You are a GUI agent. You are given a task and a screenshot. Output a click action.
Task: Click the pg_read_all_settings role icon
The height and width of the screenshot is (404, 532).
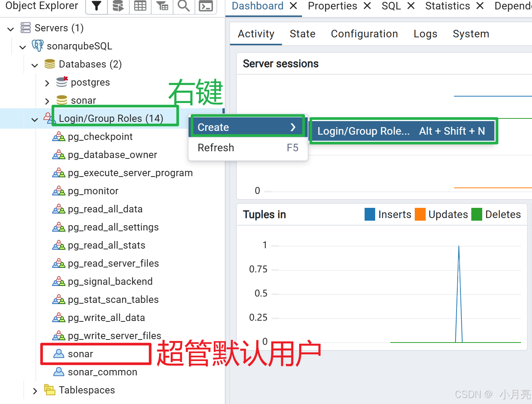coord(59,227)
